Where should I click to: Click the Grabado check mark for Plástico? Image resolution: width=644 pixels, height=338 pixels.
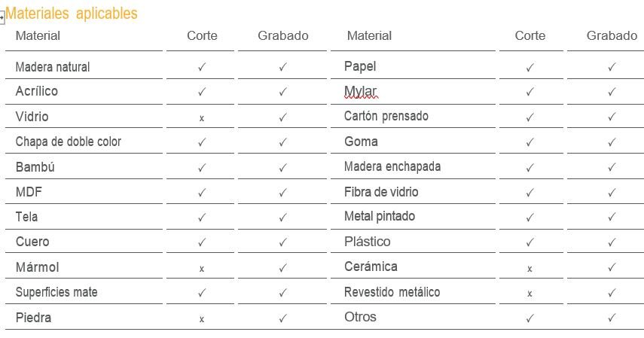click(x=612, y=242)
